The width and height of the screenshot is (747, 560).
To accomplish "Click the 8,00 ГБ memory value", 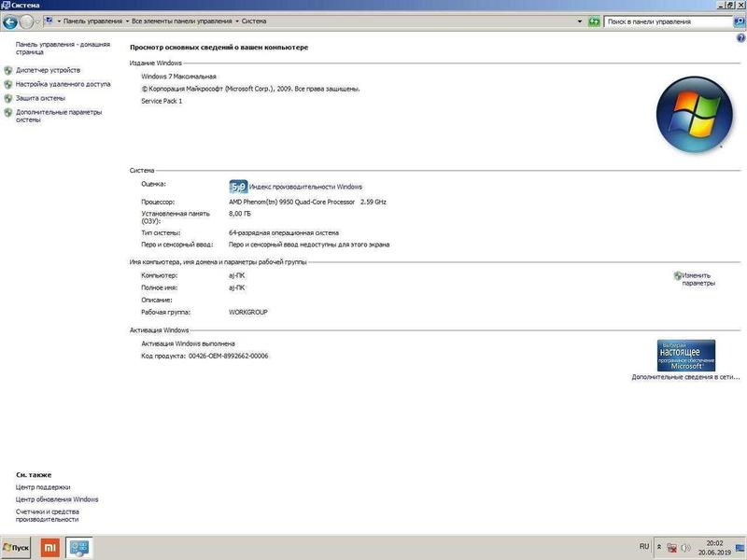I will click(240, 215).
